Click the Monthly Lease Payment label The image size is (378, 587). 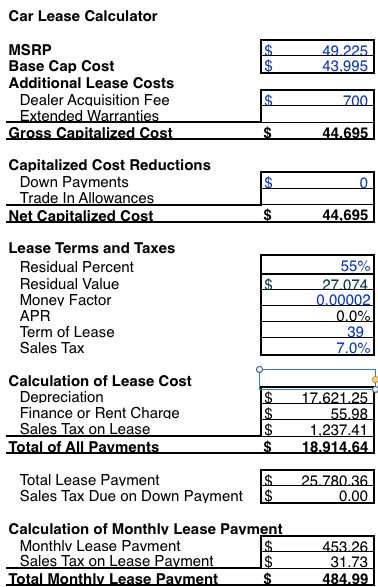click(x=100, y=545)
